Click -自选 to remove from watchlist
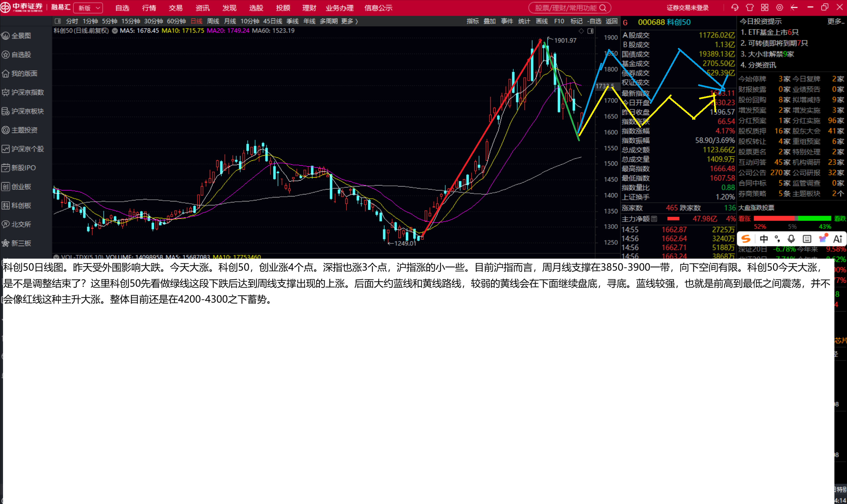Viewport: 847px width, 504px height. click(594, 21)
